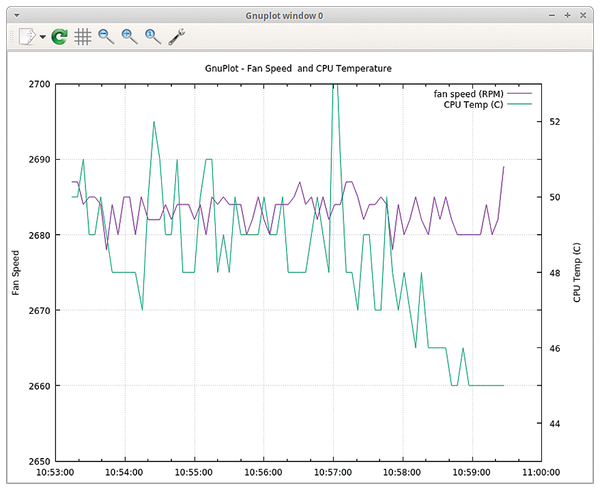Viewport: 600px width, 490px height.
Task: Click the 'fan speed (RPM)' legend entry
Action: point(468,94)
